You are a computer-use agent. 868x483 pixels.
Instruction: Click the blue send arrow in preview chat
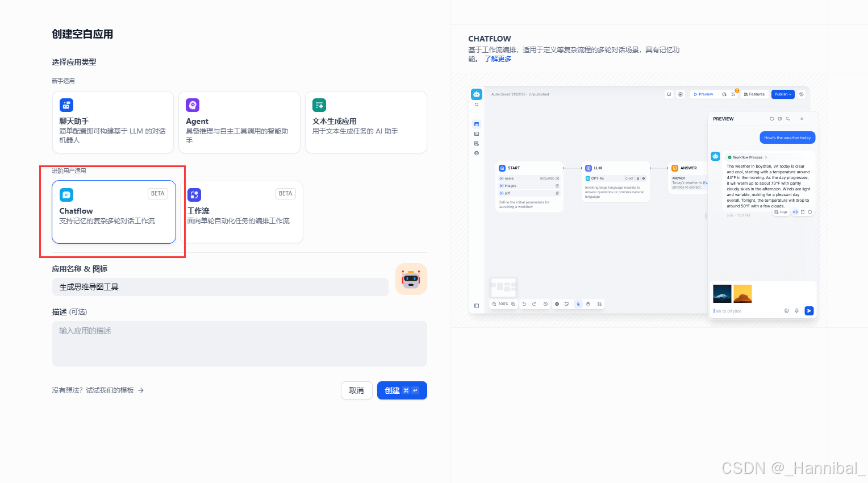click(809, 311)
